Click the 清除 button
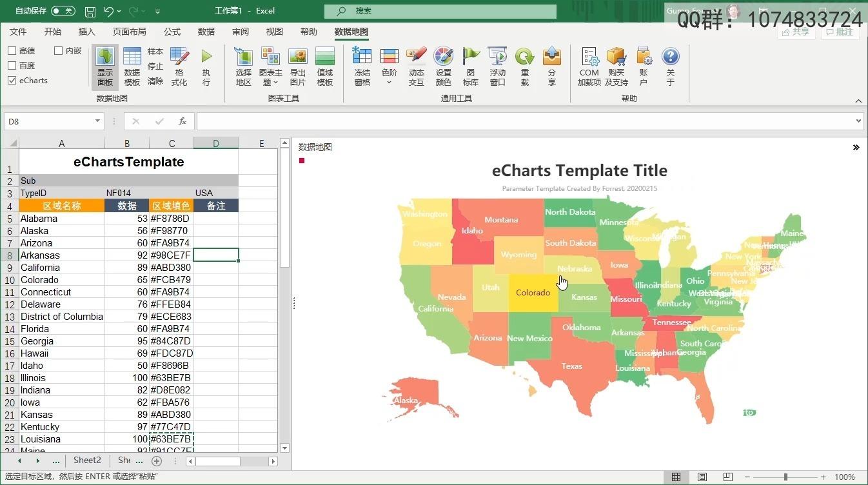 (155, 81)
